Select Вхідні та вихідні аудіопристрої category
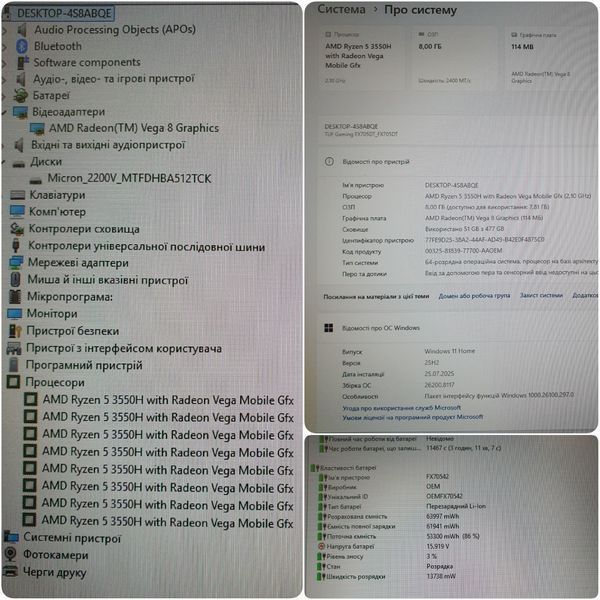This screenshot has height=600, width=600. coord(108,145)
